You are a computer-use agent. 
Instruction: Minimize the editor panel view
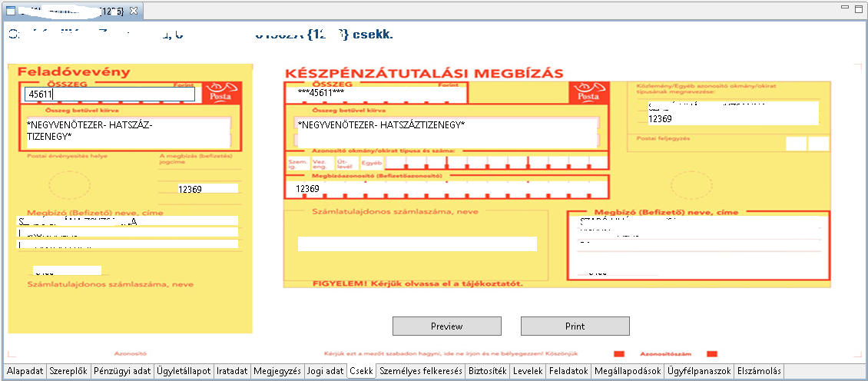coord(845,8)
